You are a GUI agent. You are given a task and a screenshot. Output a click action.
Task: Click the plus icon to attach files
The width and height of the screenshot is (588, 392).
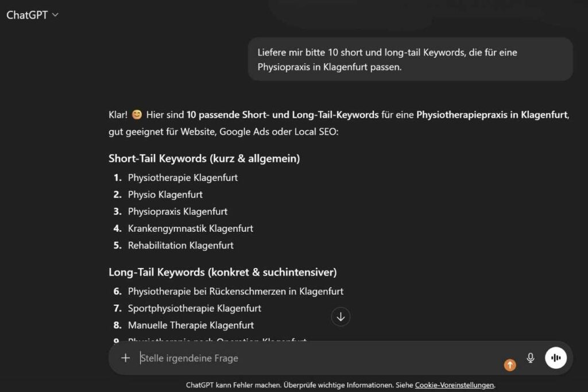click(125, 358)
